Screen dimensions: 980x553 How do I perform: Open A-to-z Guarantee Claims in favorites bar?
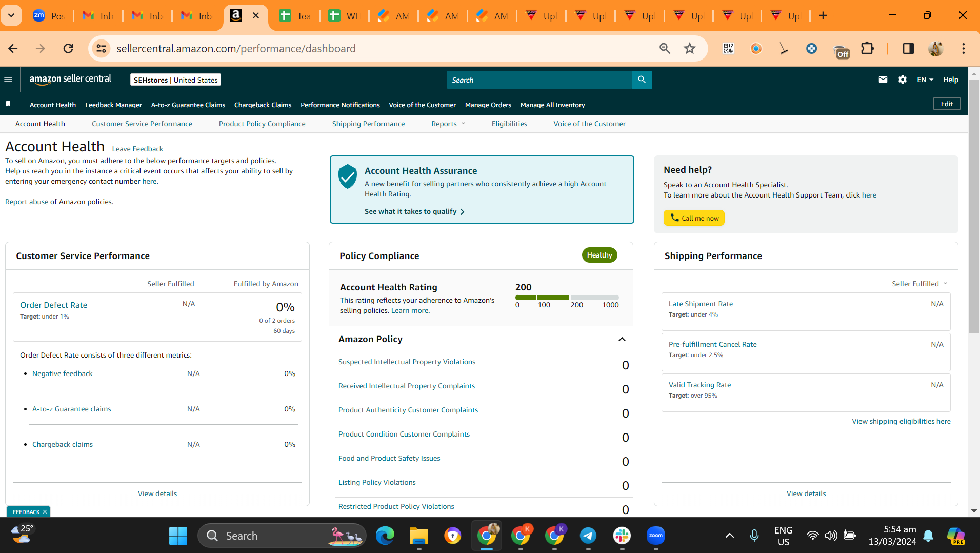pyautogui.click(x=188, y=105)
